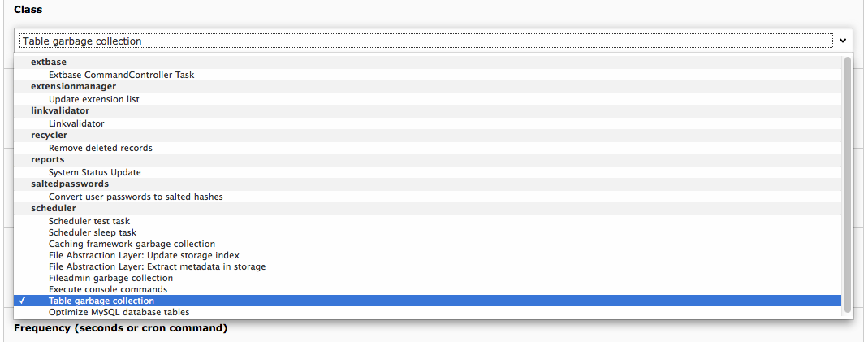868x342 pixels.
Task: Choose Caching framework garbage collection
Action: tap(132, 244)
